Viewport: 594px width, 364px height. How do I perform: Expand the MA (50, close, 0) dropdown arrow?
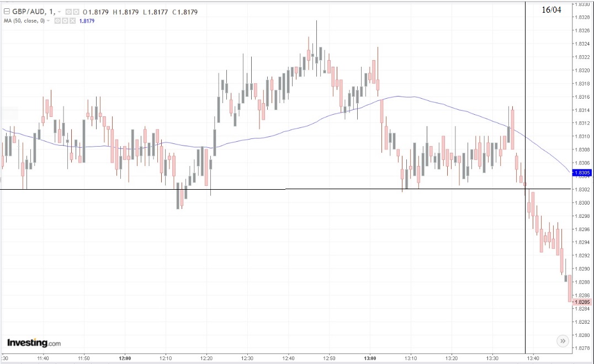click(48, 21)
